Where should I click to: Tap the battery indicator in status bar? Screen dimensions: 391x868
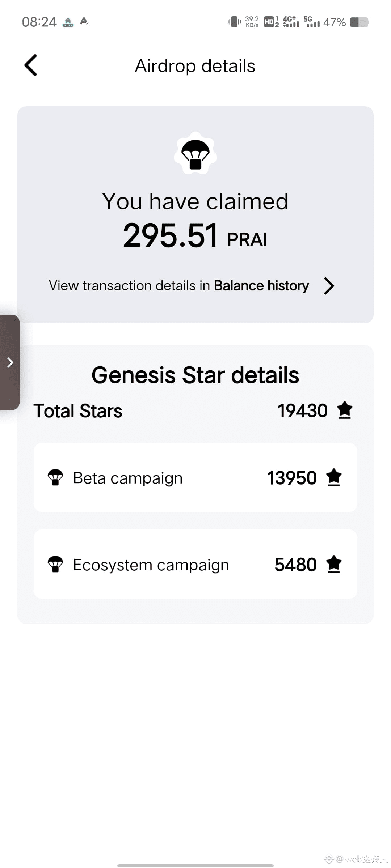tap(359, 22)
